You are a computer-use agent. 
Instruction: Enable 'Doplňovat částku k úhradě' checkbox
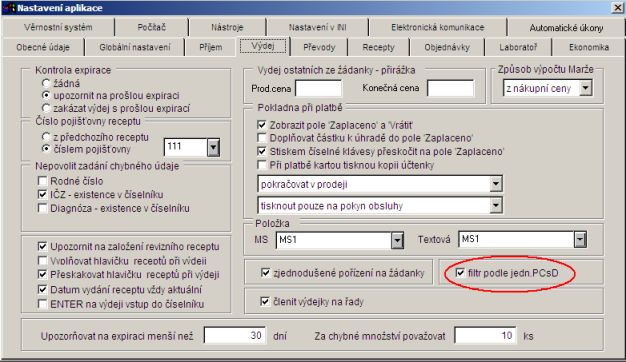262,138
